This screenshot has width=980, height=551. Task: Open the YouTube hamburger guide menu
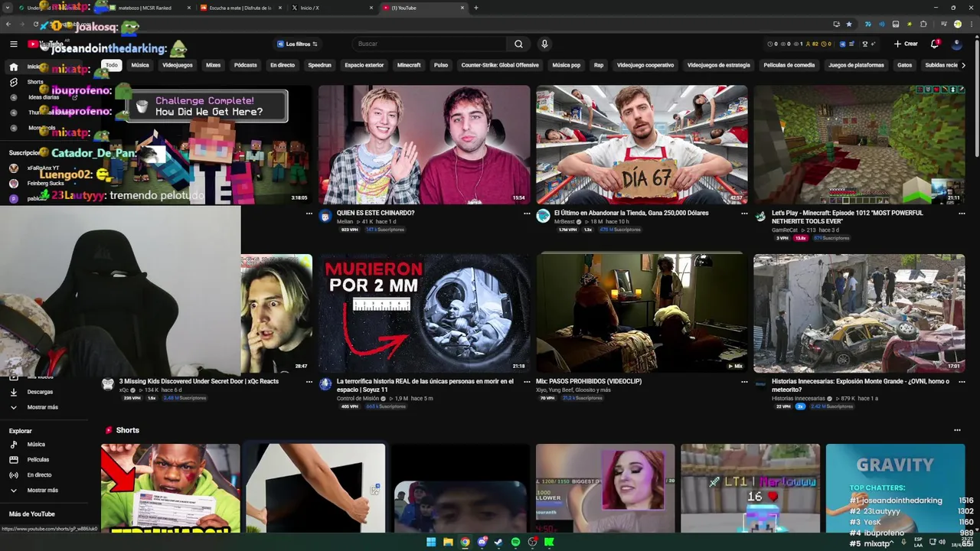click(x=14, y=44)
